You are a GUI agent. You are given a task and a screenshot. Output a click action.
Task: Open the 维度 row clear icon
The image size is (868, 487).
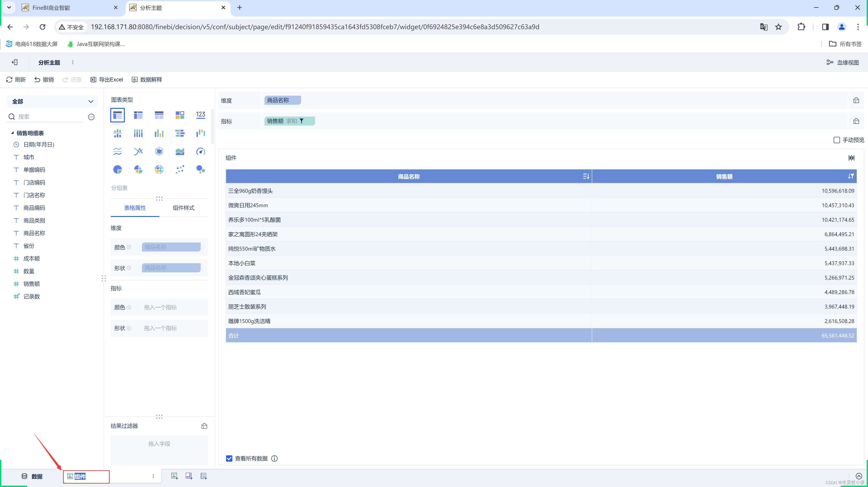(x=856, y=100)
